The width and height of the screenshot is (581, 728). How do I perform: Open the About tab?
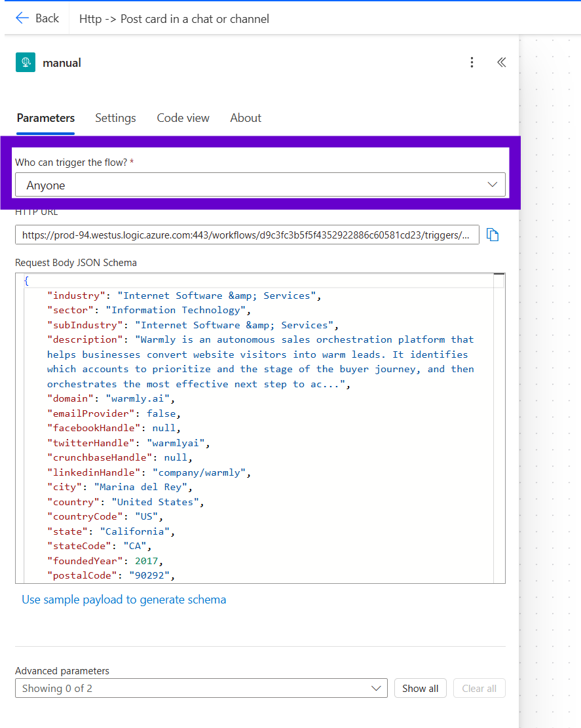click(246, 118)
